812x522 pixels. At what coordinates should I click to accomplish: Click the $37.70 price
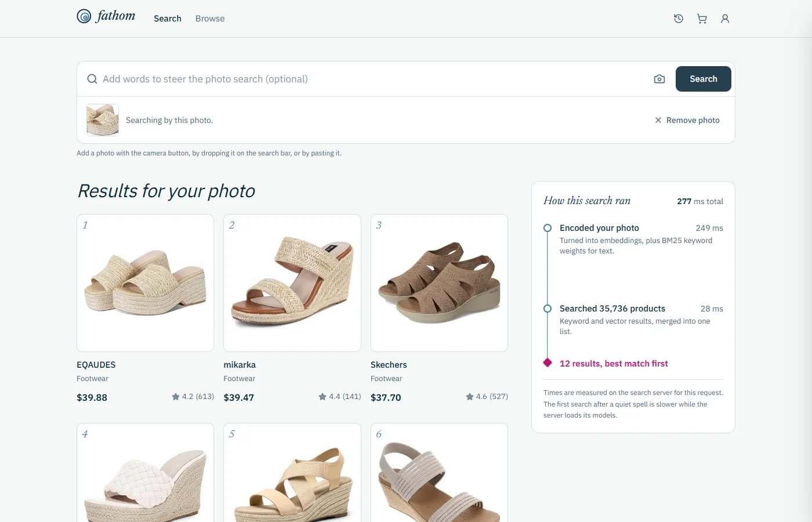386,397
